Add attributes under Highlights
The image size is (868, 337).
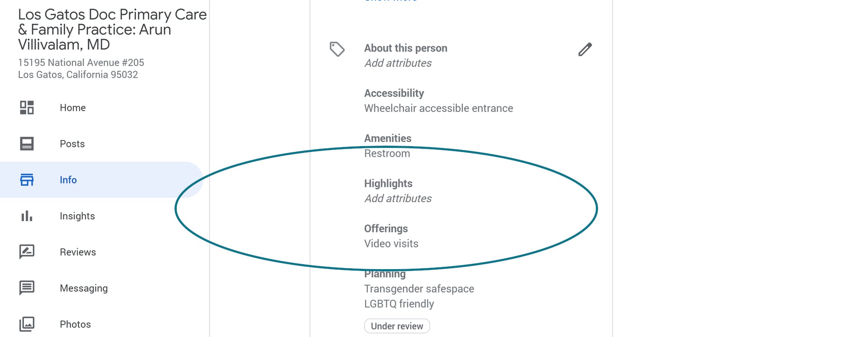398,198
